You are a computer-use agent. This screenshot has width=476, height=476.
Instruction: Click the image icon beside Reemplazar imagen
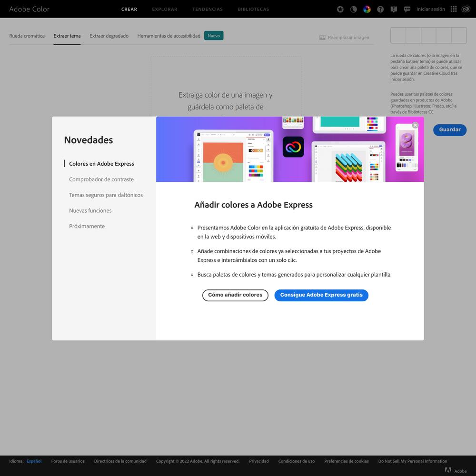(322, 38)
